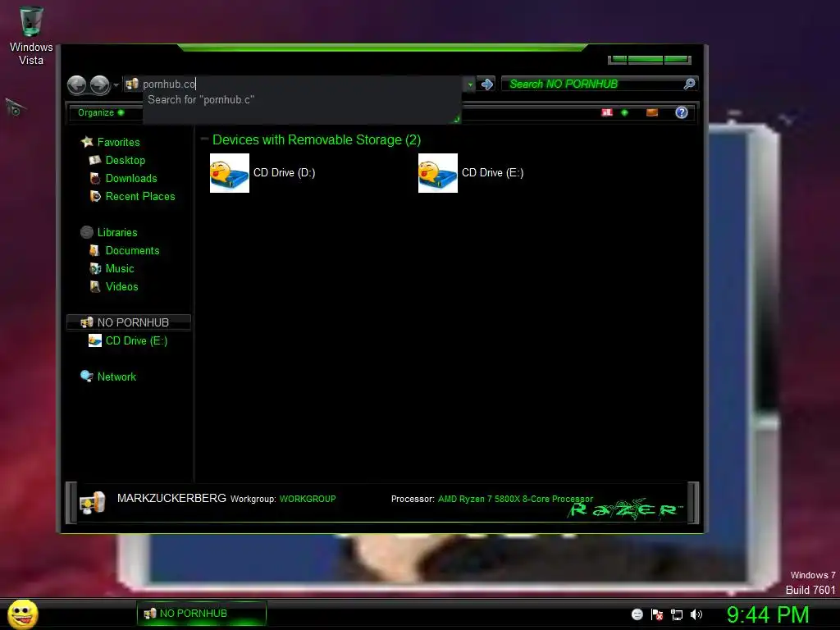Collapse Devices with Removable Storage group
Viewport: 840px width, 630px height.
pos(204,139)
